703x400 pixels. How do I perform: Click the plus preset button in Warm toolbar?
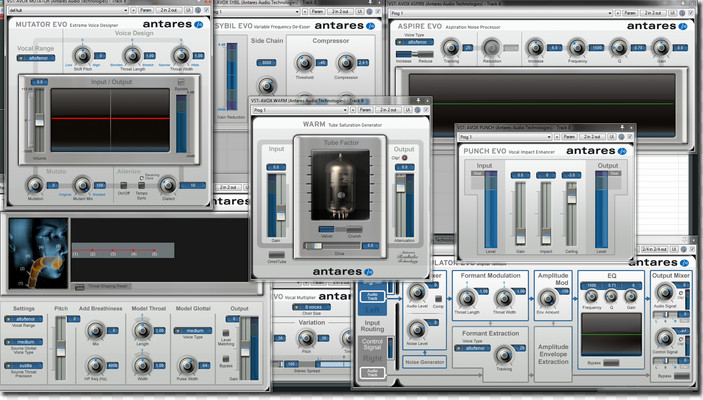pos(353,110)
